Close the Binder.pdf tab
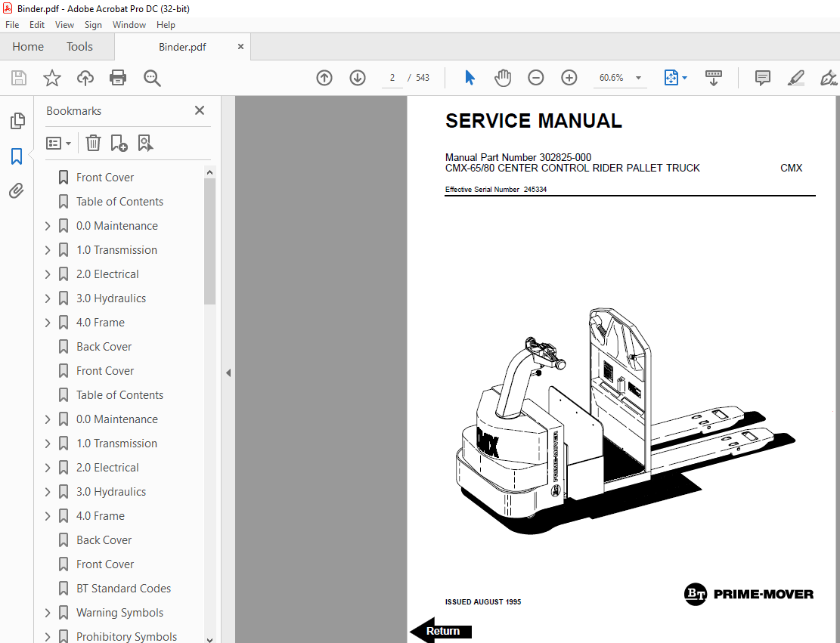This screenshot has width=840, height=643. [x=240, y=47]
